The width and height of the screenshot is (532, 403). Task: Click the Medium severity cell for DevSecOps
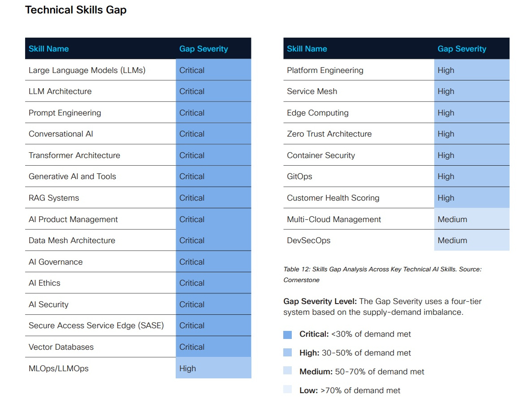click(471, 240)
